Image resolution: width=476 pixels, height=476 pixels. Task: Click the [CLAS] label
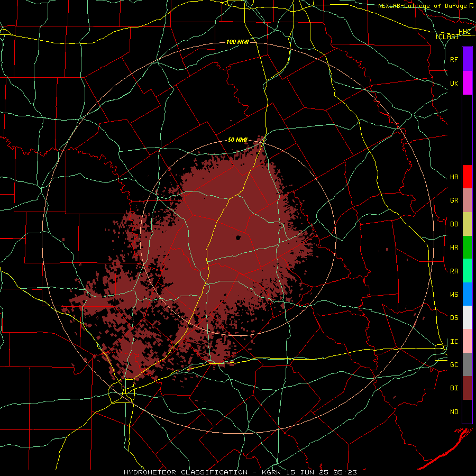point(447,36)
